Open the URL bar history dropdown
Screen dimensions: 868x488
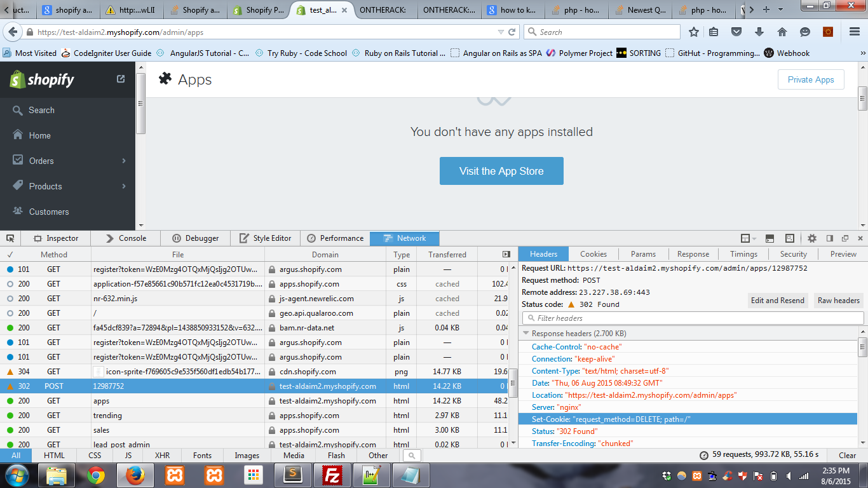[x=501, y=32]
